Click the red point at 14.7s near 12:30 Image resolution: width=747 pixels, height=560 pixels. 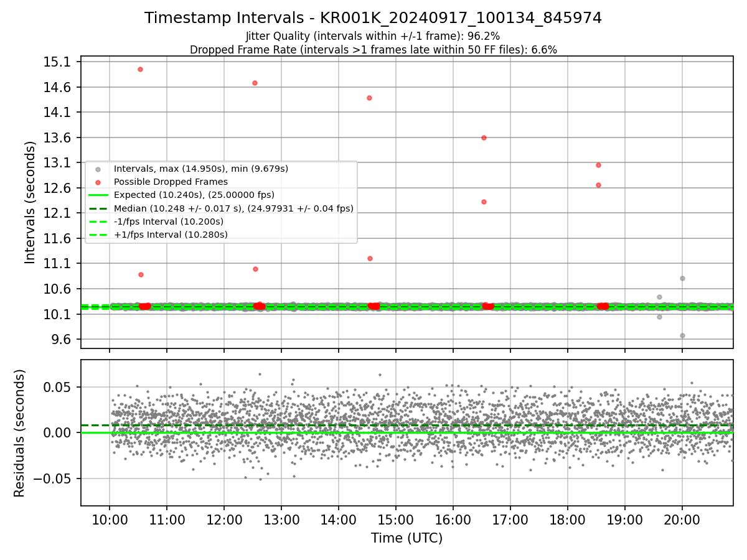[x=255, y=83]
